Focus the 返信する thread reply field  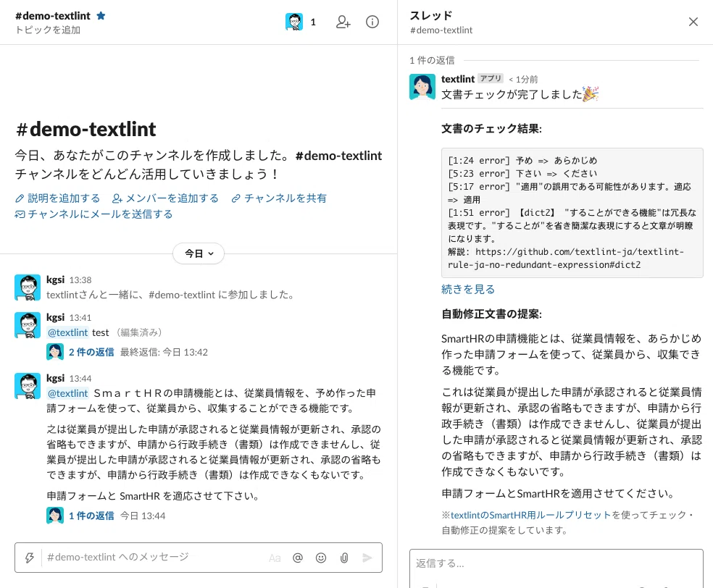point(556,564)
